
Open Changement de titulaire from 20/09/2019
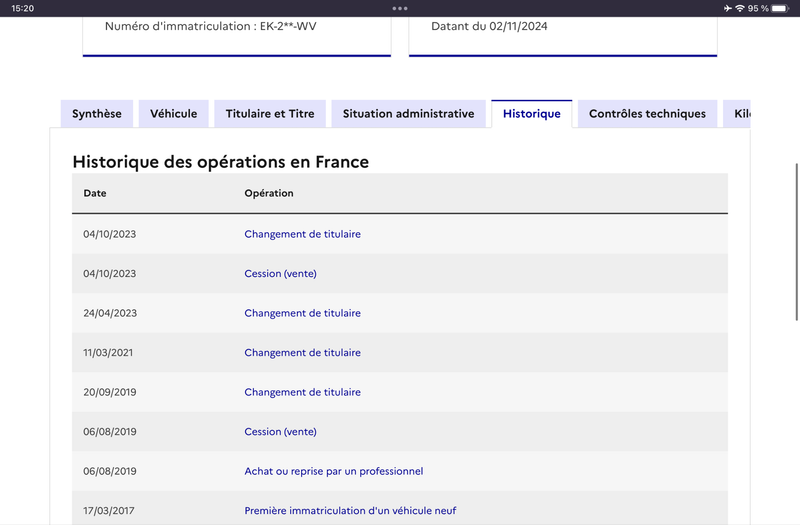pyautogui.click(x=303, y=392)
